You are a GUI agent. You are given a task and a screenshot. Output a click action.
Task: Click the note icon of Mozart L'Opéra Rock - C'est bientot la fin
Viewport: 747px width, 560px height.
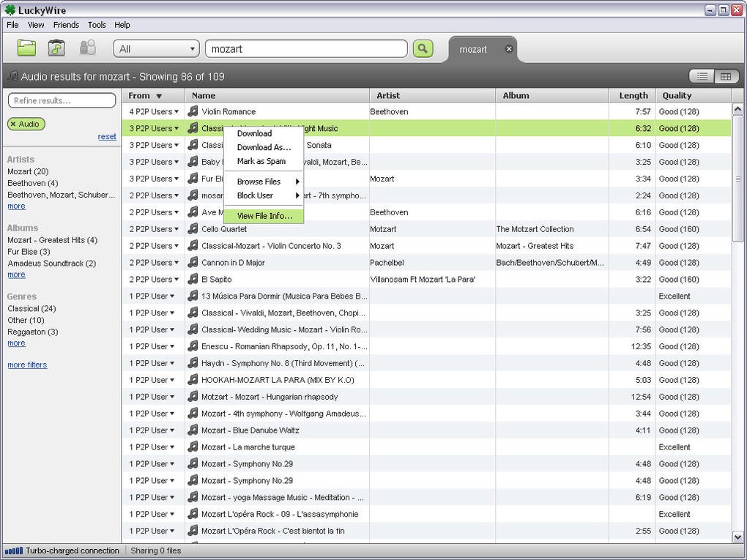[x=193, y=531]
